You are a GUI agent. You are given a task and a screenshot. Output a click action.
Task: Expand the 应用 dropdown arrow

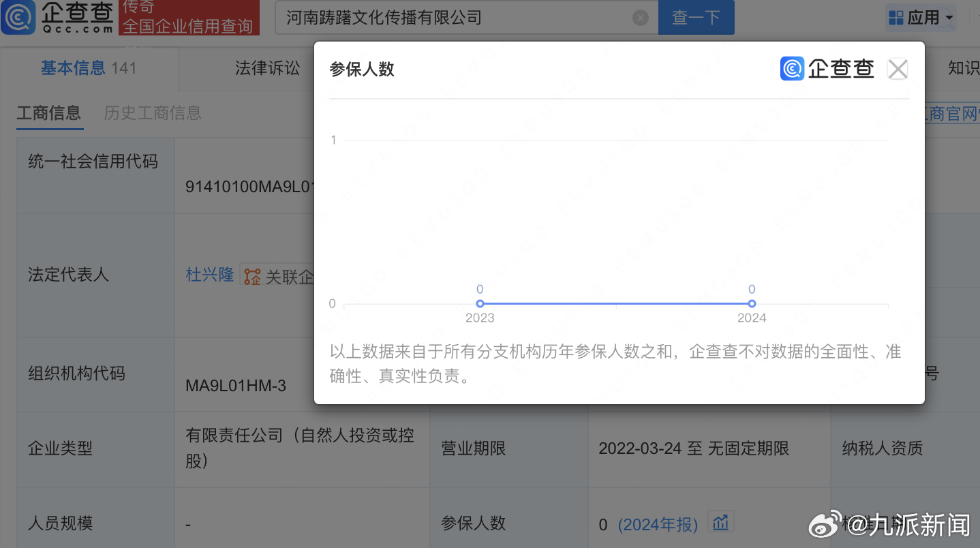[949, 18]
